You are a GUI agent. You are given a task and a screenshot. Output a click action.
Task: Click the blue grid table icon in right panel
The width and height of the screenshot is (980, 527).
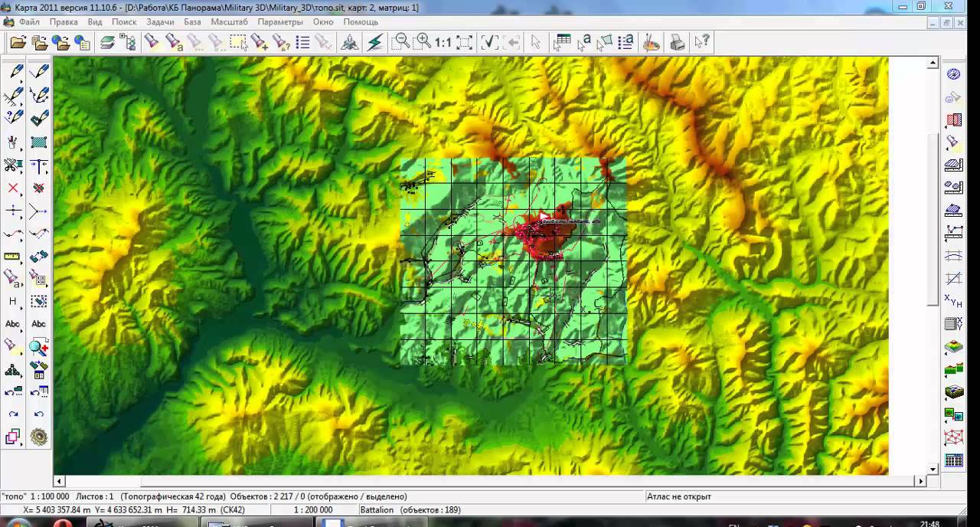point(953,460)
